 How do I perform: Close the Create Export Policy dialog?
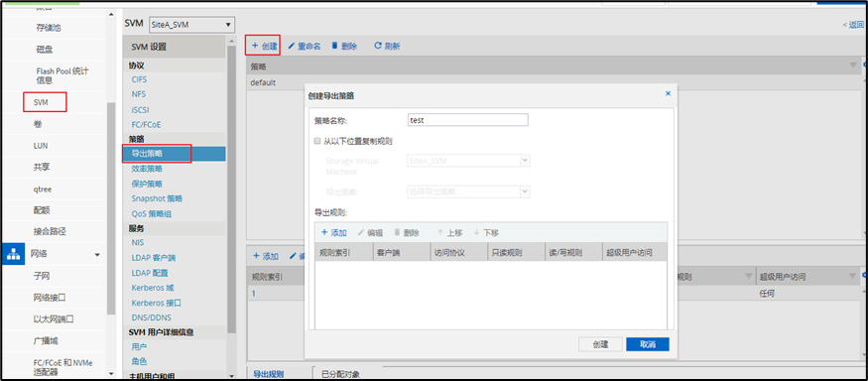[668, 94]
